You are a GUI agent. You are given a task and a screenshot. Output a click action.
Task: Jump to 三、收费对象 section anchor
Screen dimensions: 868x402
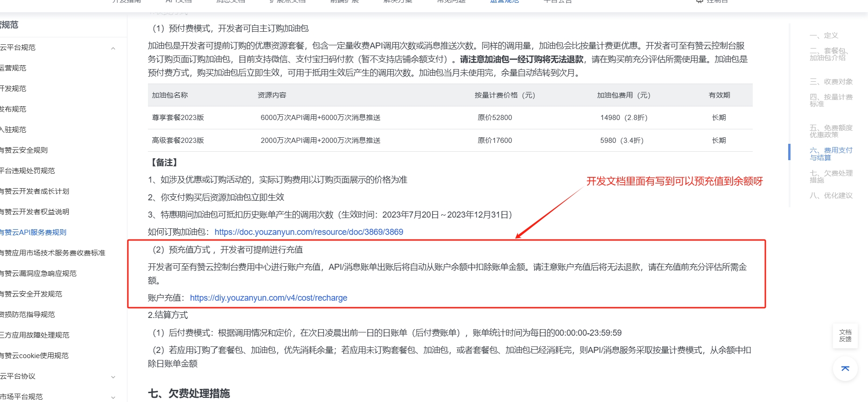click(831, 82)
